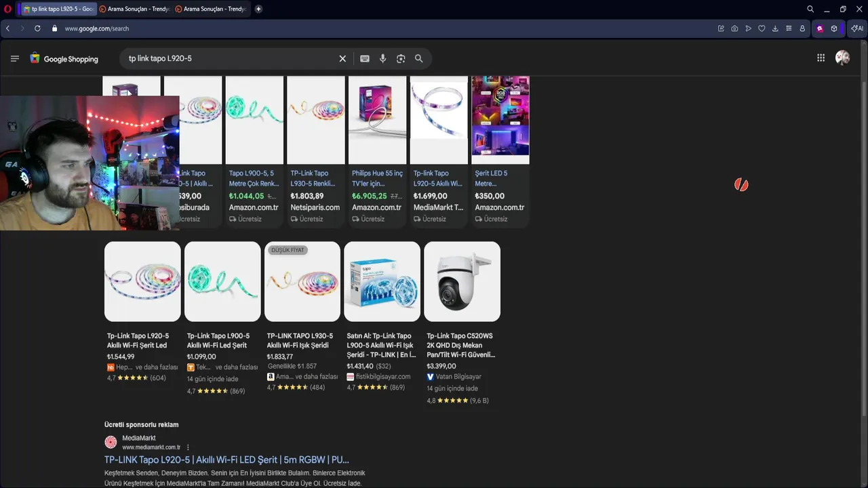Click the colorful room collage image for Şerit LED
868x488 pixels.
pos(500,120)
